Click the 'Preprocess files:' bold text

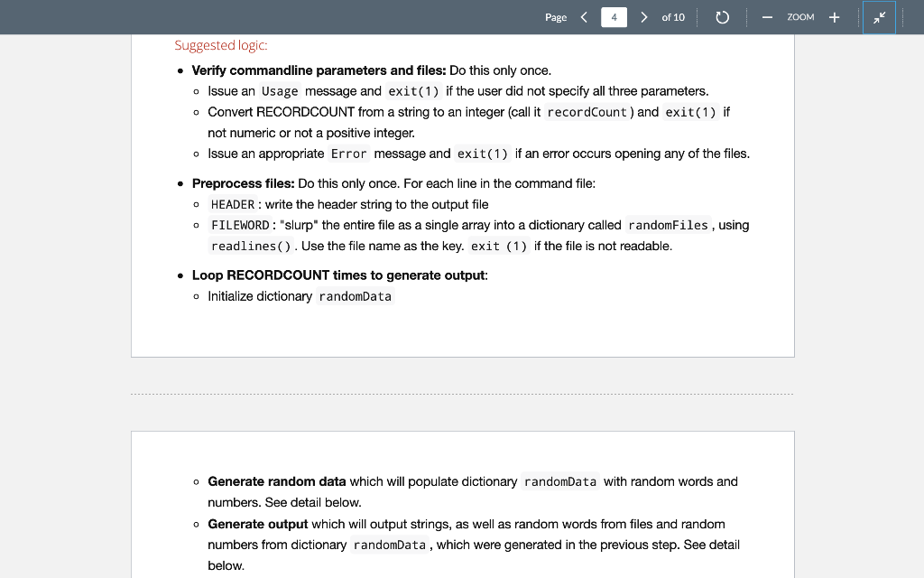[x=244, y=182]
